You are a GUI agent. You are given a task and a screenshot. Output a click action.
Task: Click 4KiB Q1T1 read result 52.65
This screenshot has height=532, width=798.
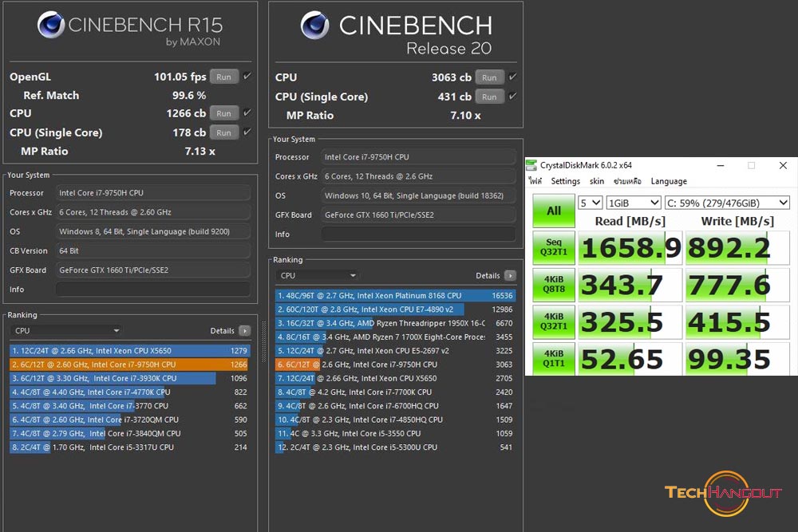click(630, 359)
